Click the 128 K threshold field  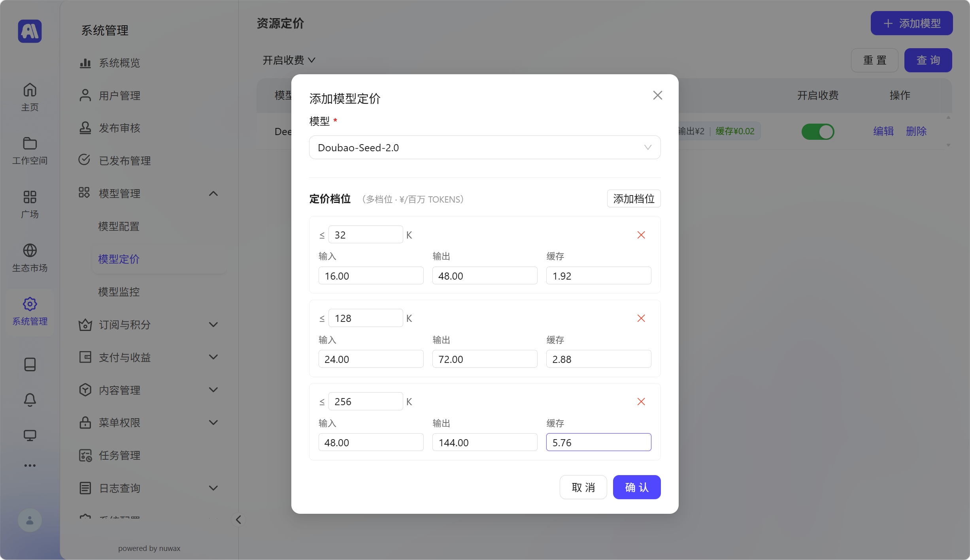point(366,318)
